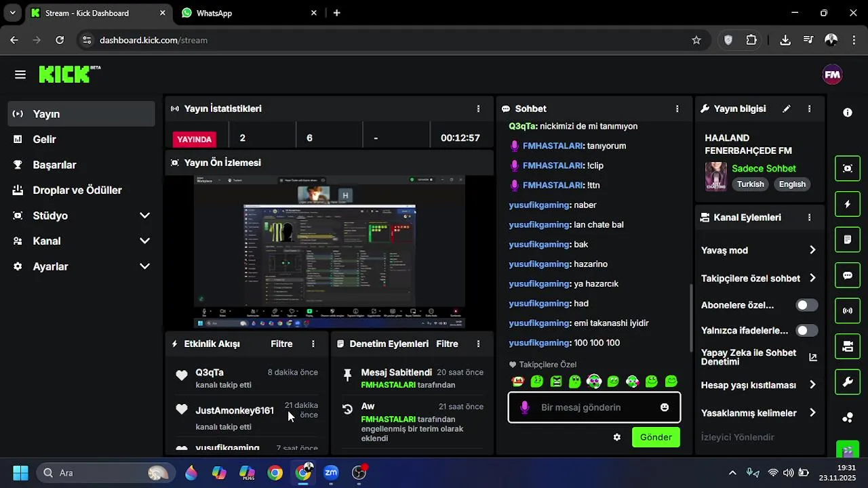Toggle moderation actions widget in right sidebar
This screenshot has width=868, height=488.
(x=848, y=239)
